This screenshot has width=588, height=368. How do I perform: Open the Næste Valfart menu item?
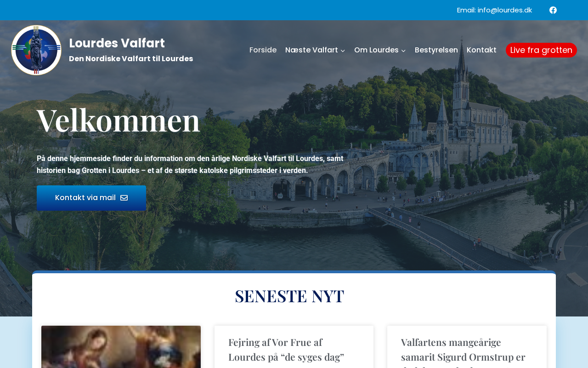coord(311,50)
